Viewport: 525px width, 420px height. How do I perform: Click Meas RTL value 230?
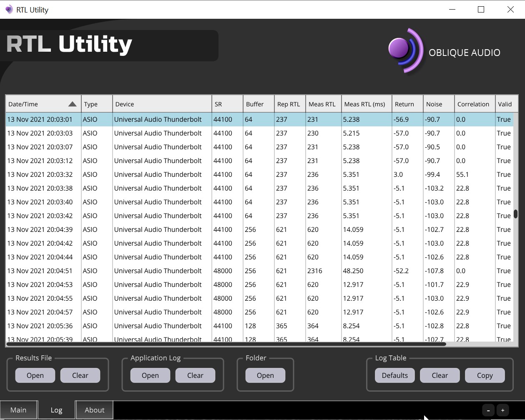pyautogui.click(x=313, y=133)
